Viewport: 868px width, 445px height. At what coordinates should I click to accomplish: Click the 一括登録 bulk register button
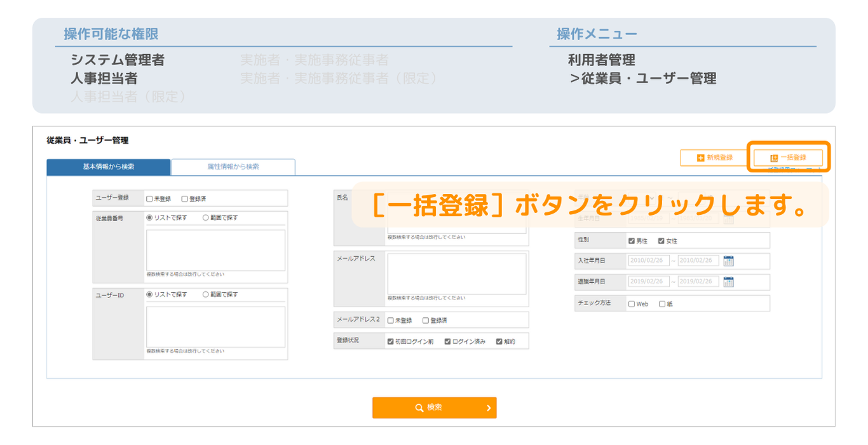[x=788, y=158]
